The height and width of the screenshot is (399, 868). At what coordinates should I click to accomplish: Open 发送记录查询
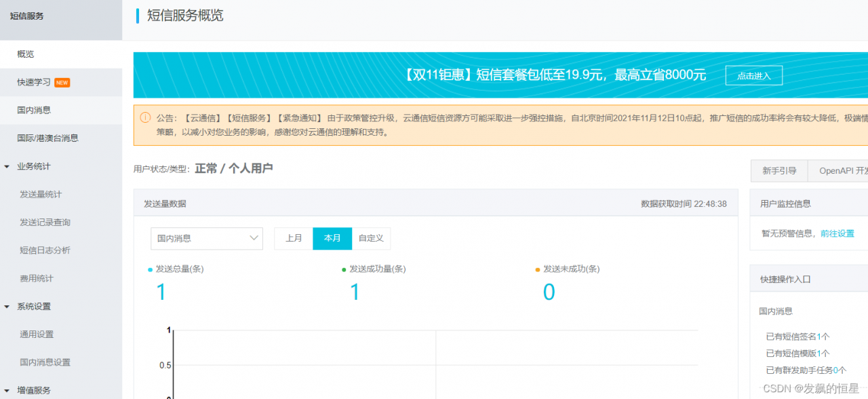45,223
